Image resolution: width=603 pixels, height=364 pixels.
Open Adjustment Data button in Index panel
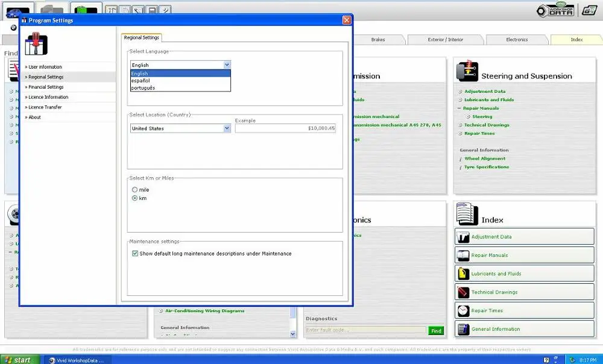pyautogui.click(x=525, y=237)
